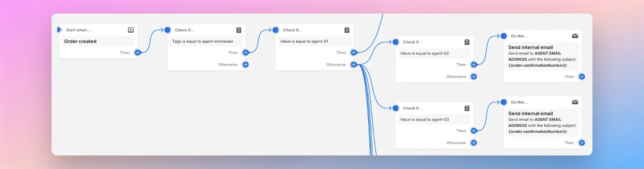This screenshot has width=644, height=169.
Task: Click Then label on Order created card
Action: 125,53
